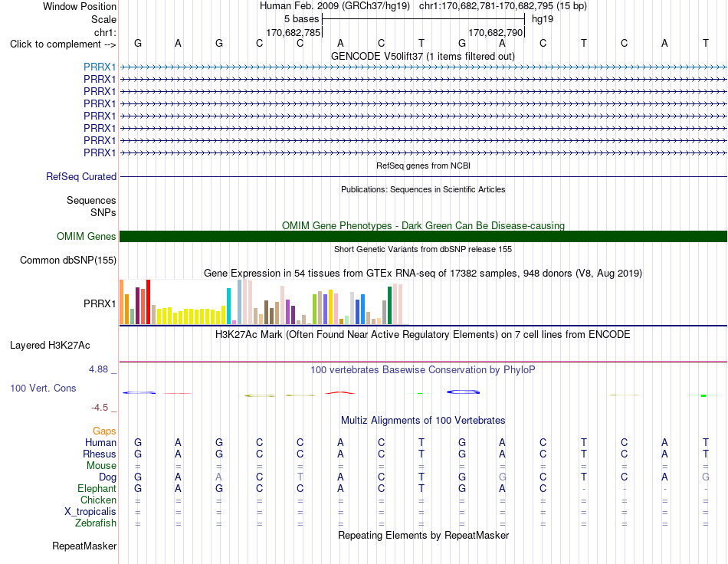Select the Rhesus species row label
Viewport: 728px width, 564px height.
pos(100,454)
